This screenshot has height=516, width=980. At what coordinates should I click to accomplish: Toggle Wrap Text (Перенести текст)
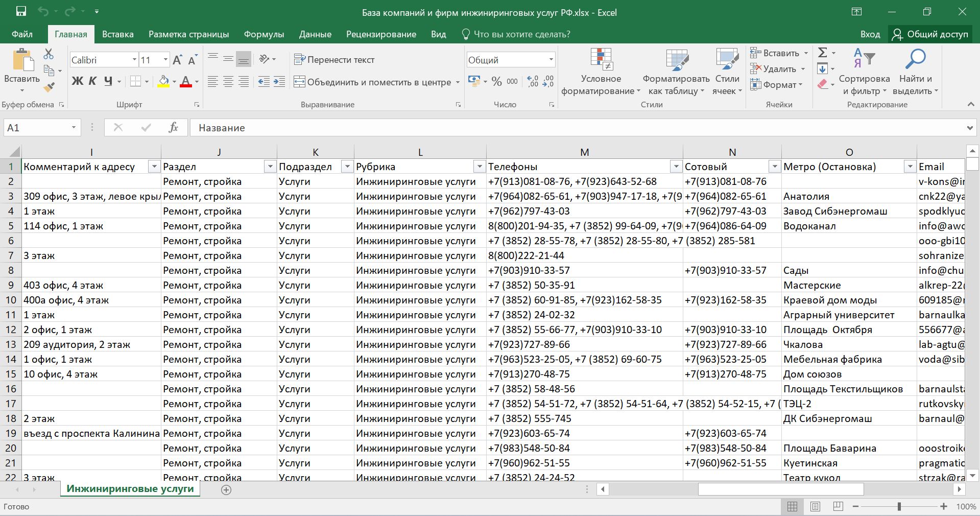(x=334, y=60)
